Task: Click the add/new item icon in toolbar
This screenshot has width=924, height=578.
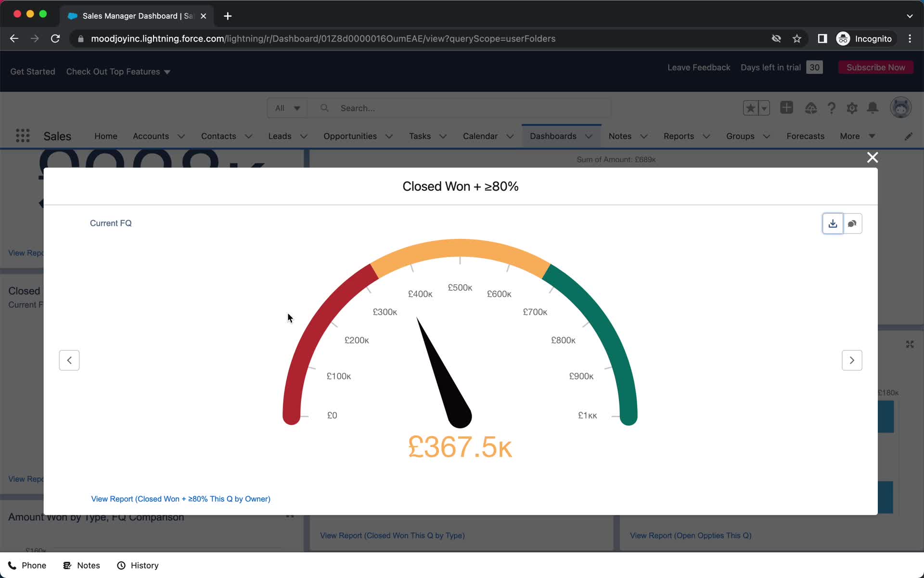Action: pyautogui.click(x=787, y=108)
